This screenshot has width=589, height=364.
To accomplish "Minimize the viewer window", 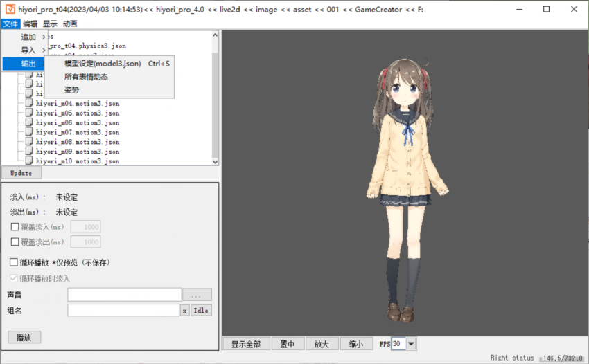I will tap(520, 10).
